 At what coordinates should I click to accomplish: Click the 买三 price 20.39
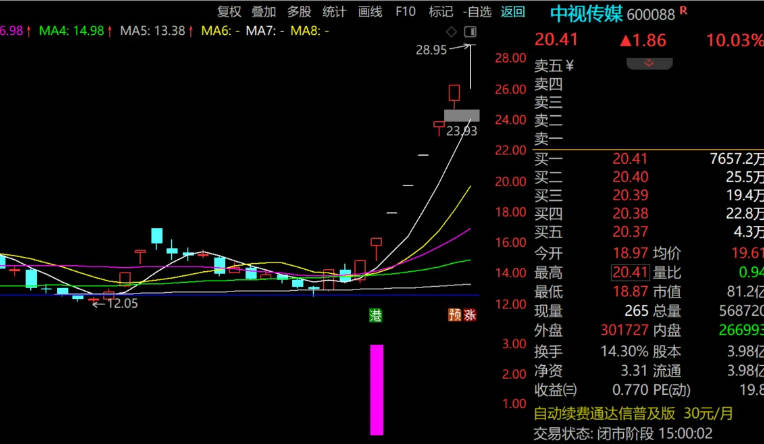click(x=630, y=195)
